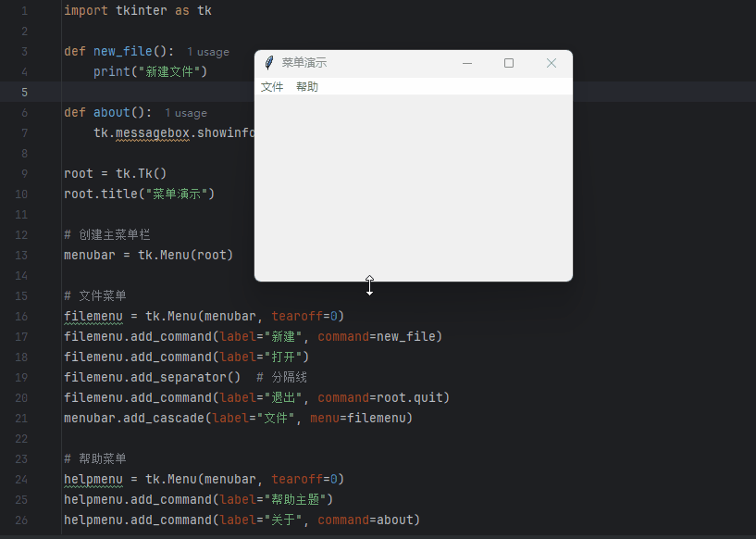Click the label="帮助主题" argument
The width and height of the screenshot is (756, 539).
point(272,500)
